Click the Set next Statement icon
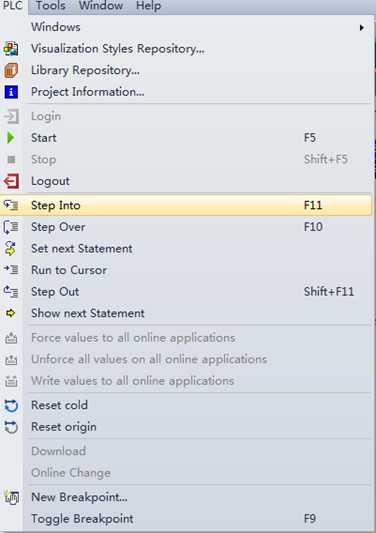 click(x=11, y=248)
